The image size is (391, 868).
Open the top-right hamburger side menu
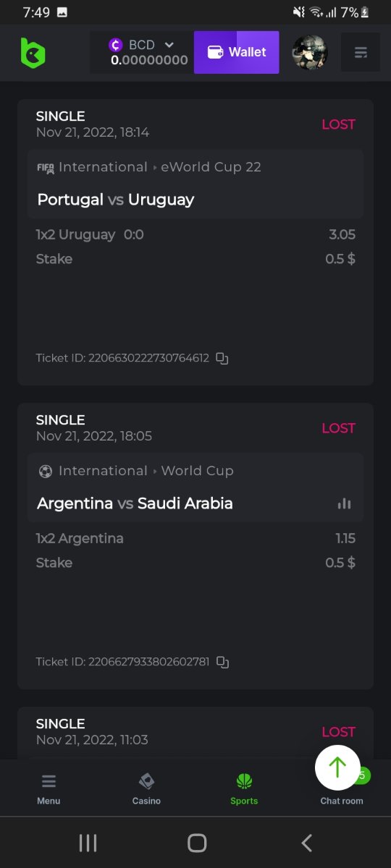coord(361,52)
